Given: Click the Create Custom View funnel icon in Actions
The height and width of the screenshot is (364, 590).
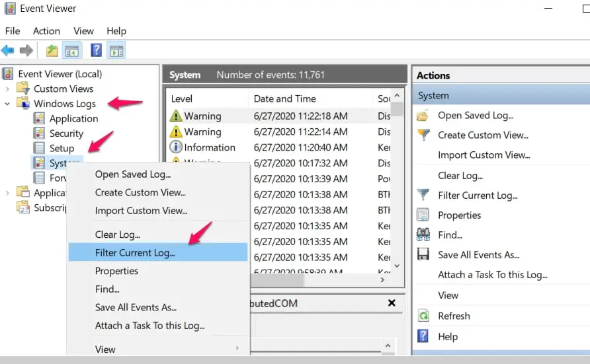Looking at the screenshot, I should pyautogui.click(x=423, y=135).
